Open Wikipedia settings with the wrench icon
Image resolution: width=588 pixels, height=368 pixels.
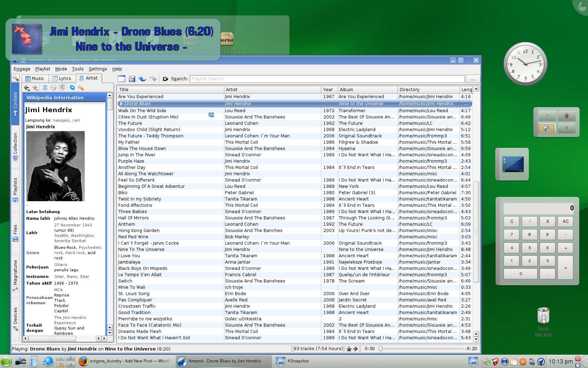(81, 88)
